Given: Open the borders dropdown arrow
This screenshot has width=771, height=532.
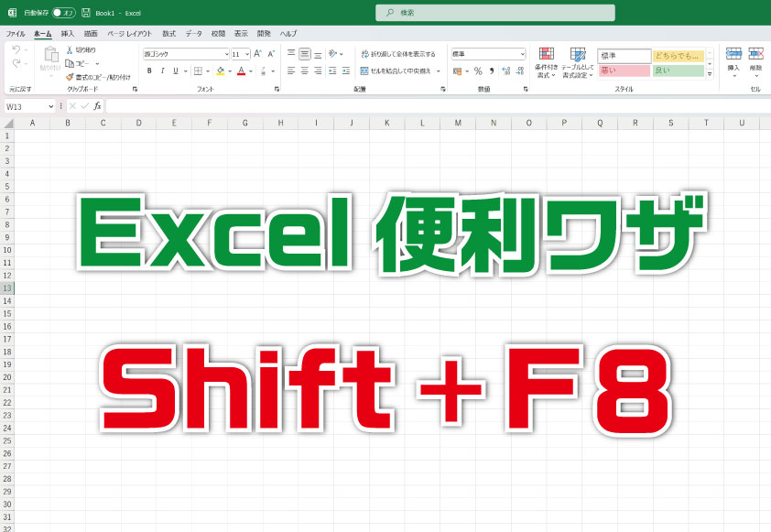Looking at the screenshot, I should click(208, 71).
